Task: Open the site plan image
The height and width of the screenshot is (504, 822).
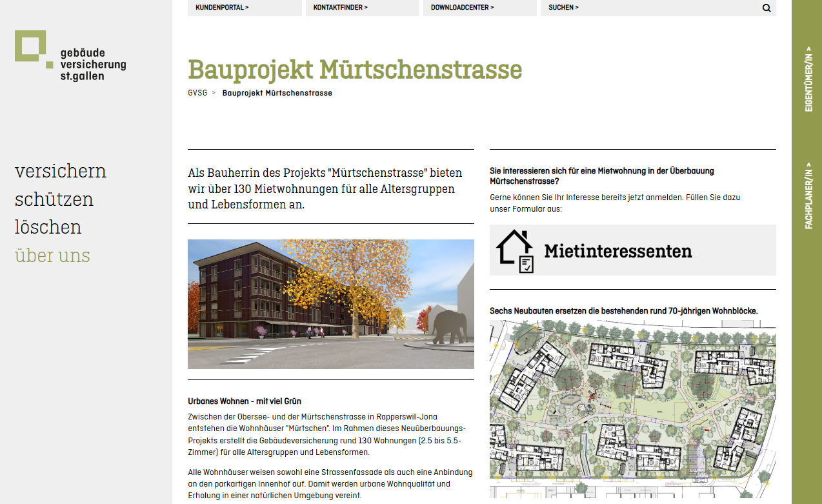Action: (x=632, y=408)
